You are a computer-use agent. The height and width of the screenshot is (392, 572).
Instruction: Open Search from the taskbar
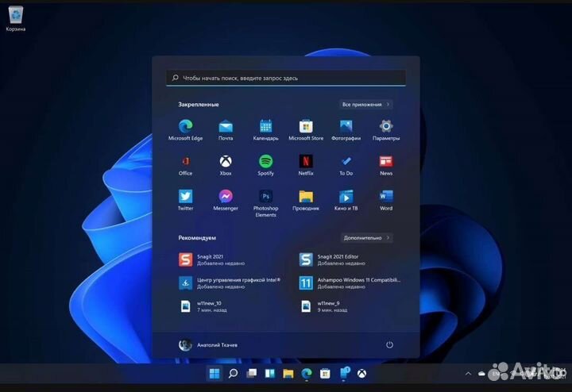233,374
